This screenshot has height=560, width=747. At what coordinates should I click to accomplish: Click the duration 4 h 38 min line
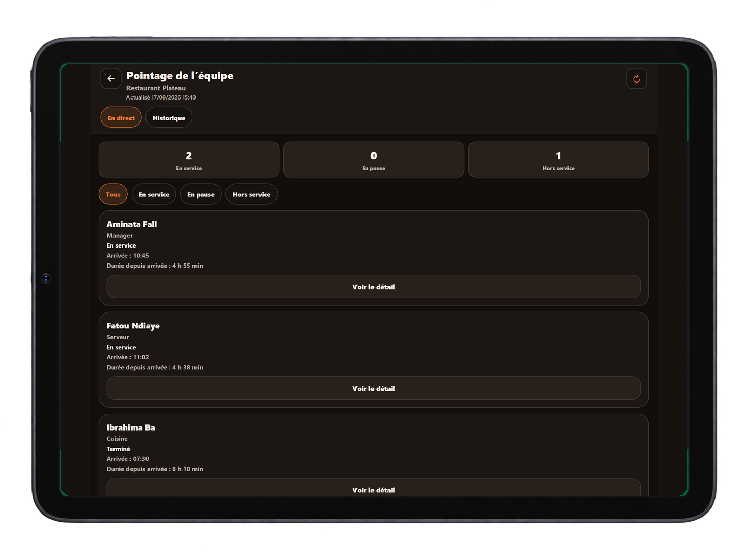click(x=155, y=367)
